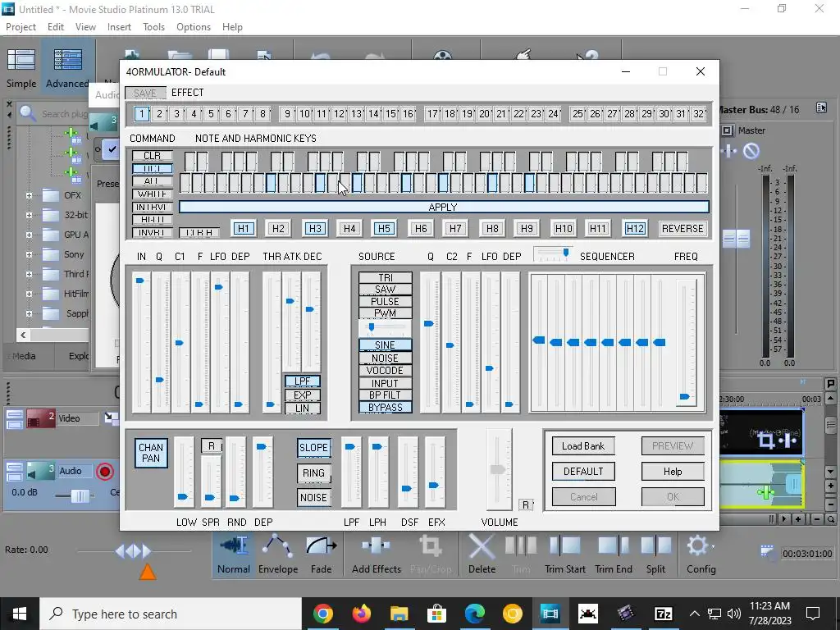Viewport: 840px width, 630px height.
Task: Toggle harmonic H12 button
Action: pyautogui.click(x=635, y=228)
